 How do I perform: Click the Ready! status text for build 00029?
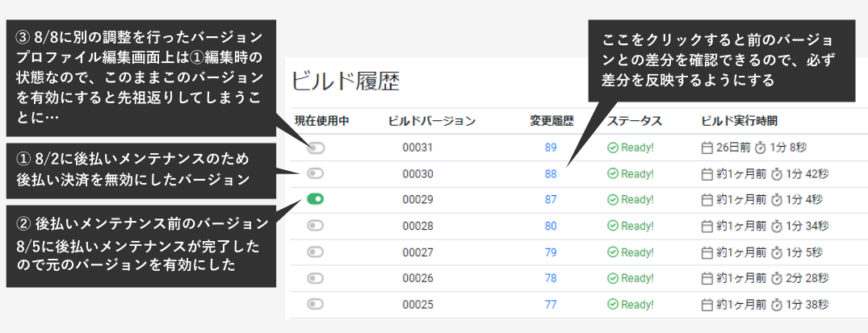[x=637, y=200]
